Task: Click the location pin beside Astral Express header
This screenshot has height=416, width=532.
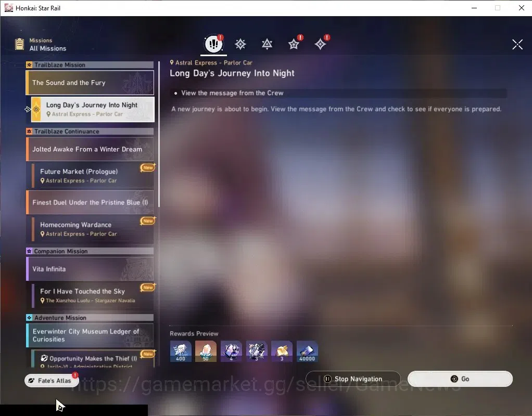Action: (x=172, y=62)
